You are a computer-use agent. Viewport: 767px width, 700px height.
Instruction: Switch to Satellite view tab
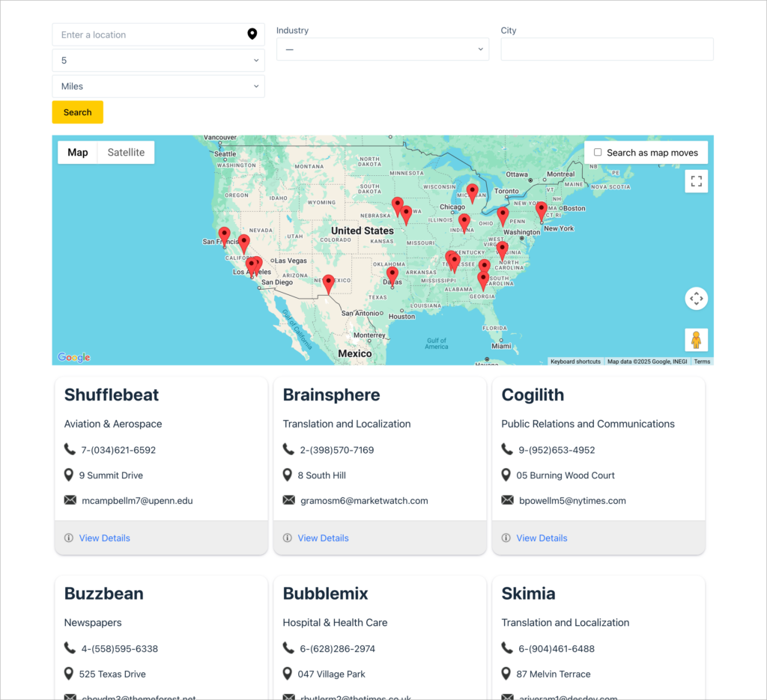point(126,153)
